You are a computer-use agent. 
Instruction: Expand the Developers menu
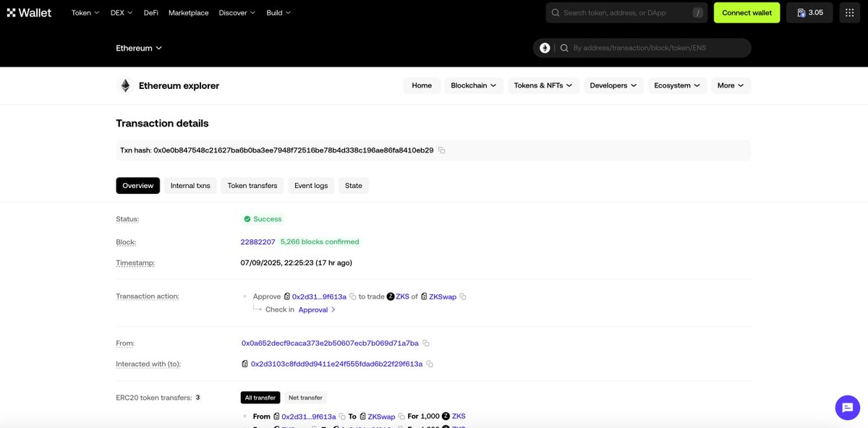point(613,85)
